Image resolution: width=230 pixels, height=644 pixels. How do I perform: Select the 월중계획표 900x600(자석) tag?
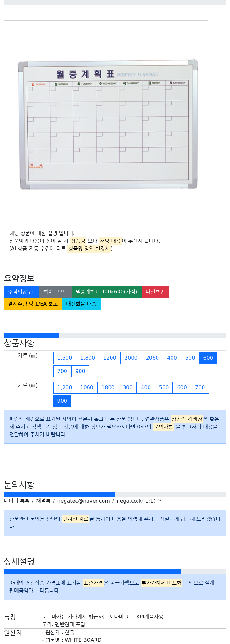106,292
